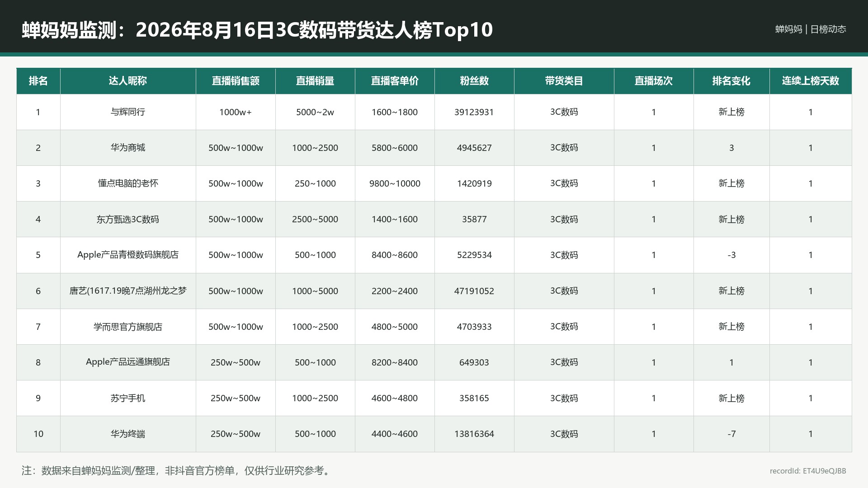868x488 pixels.
Task: Click the 4600~4800 unit price cell
Action: (x=395, y=398)
